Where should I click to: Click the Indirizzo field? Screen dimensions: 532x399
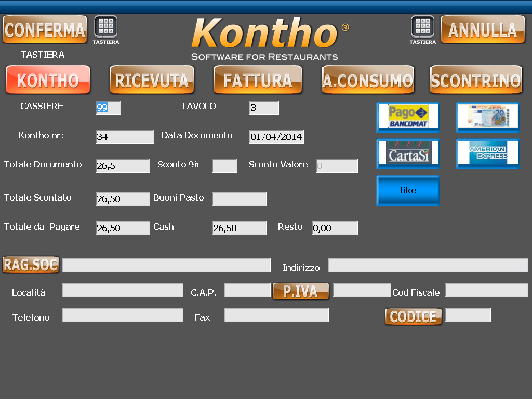pos(428,265)
